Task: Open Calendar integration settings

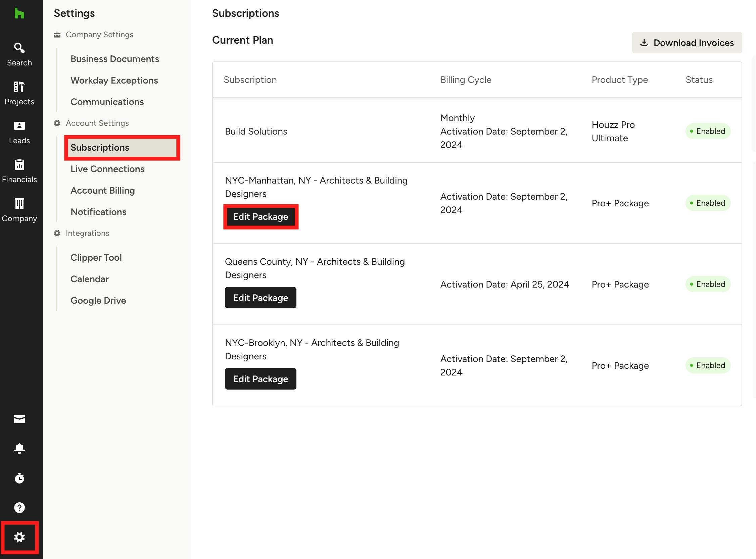Action: [x=89, y=279]
